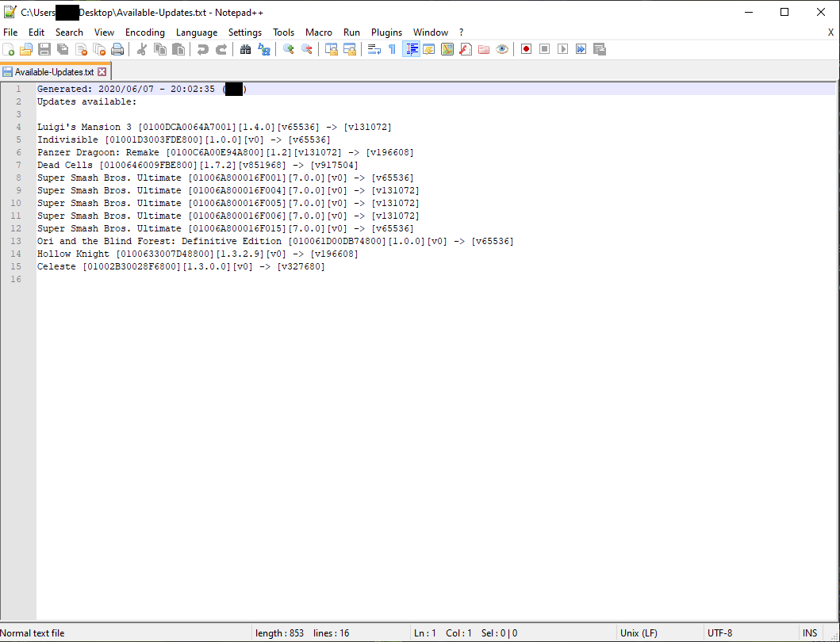Click the INS insert mode indicator
840x642 pixels.
[810, 633]
